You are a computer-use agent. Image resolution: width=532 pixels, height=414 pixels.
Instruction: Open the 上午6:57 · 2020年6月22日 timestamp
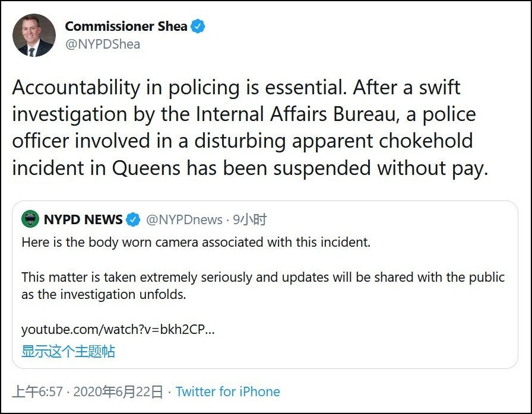coord(88,391)
